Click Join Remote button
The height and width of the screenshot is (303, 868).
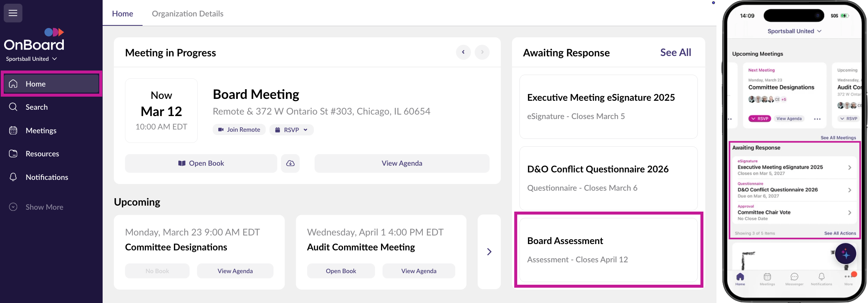[x=239, y=130]
